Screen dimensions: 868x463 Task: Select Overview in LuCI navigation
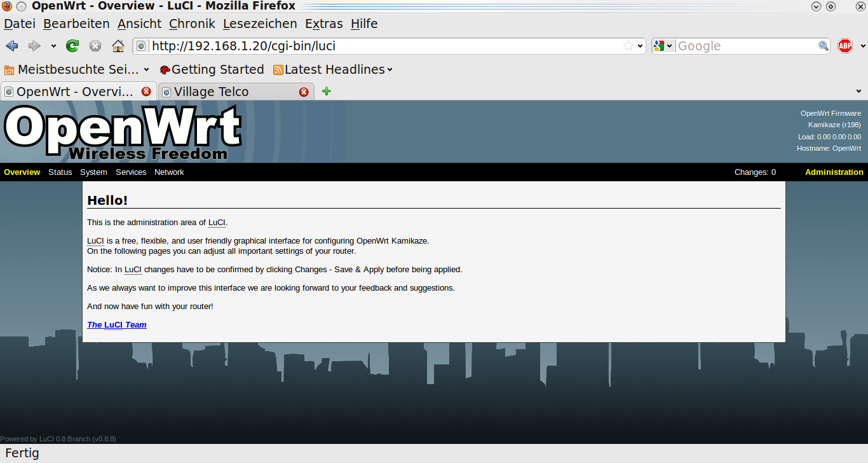(x=22, y=172)
